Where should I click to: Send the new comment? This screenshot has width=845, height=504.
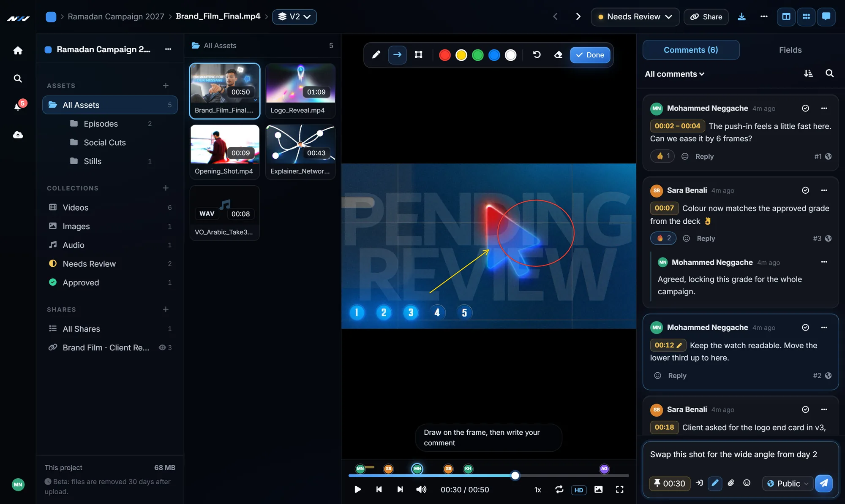point(823,483)
